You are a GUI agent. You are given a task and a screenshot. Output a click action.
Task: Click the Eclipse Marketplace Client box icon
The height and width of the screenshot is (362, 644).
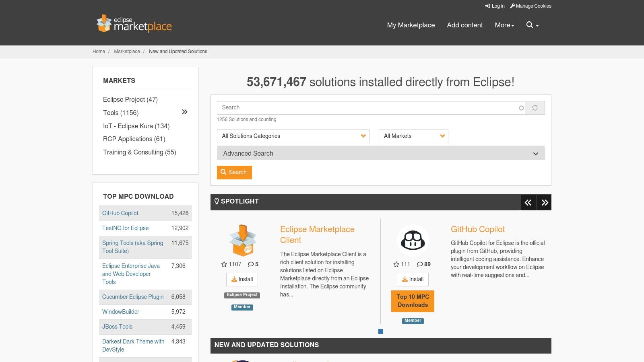242,241
